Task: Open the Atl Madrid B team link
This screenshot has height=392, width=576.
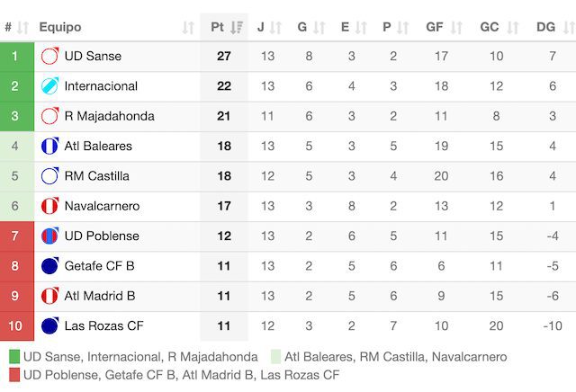Action: pyautogui.click(x=100, y=296)
